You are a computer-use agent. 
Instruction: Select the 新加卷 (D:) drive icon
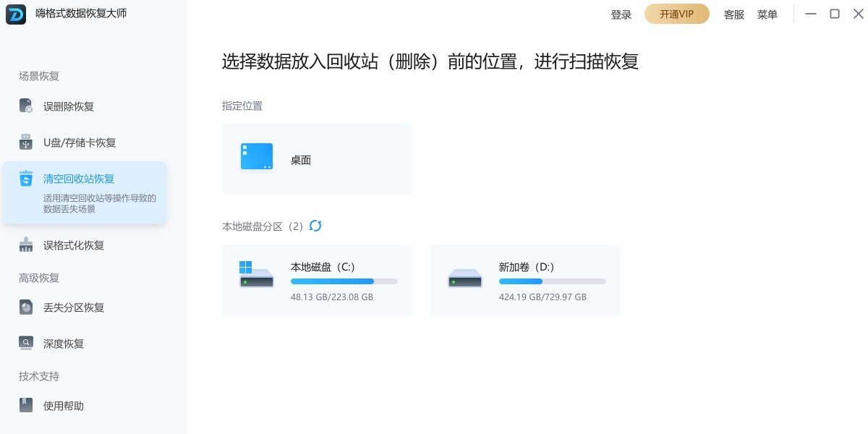[464, 278]
